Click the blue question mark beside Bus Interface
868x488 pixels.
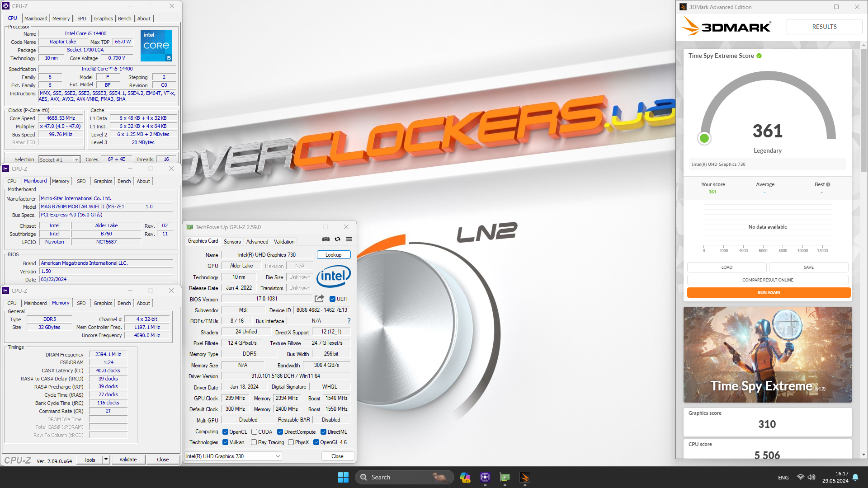pyautogui.click(x=349, y=321)
